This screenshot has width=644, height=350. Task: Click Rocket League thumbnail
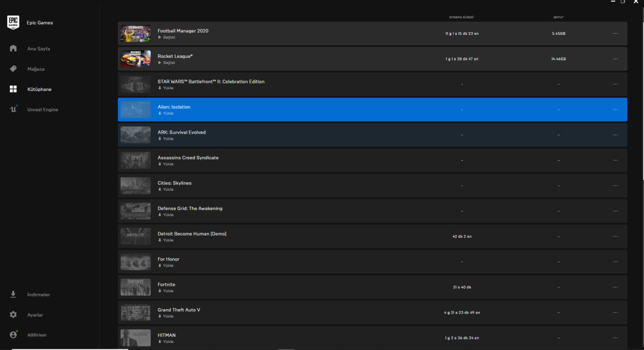[135, 59]
